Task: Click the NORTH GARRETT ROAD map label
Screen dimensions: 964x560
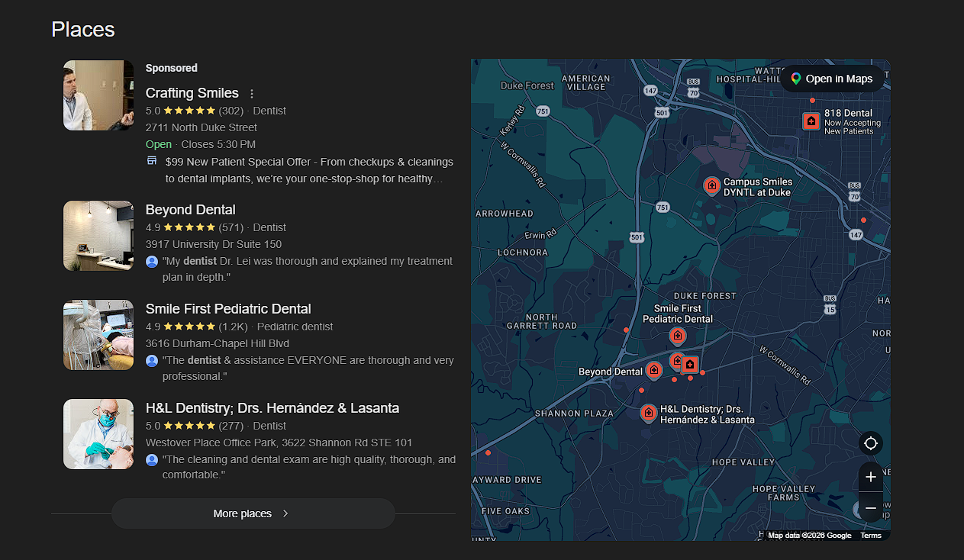Action: 542,321
